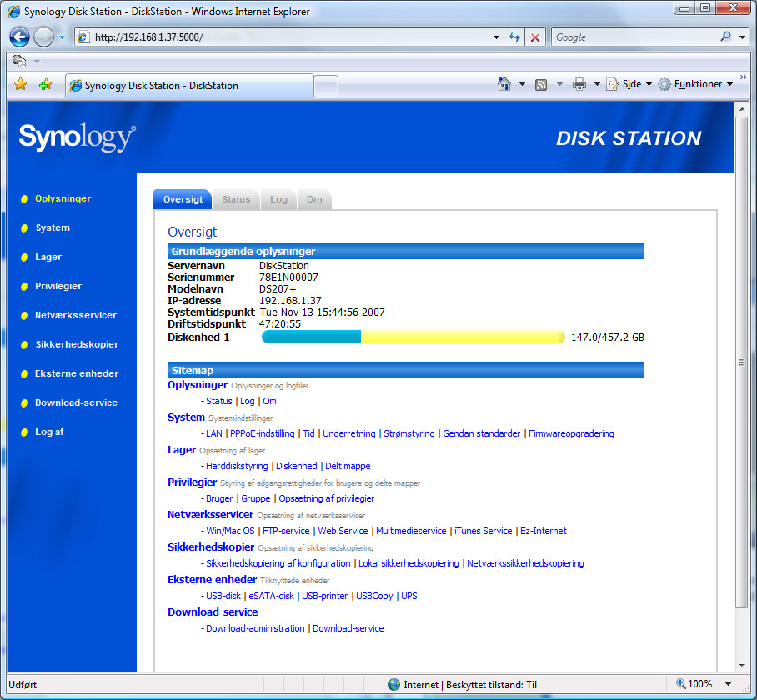Click the Print icon in toolbar
Screen dimensions: 757x700
pos(579,84)
